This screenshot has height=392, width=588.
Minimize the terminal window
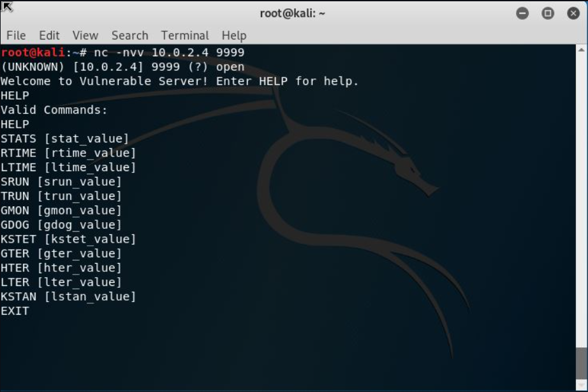tap(522, 13)
